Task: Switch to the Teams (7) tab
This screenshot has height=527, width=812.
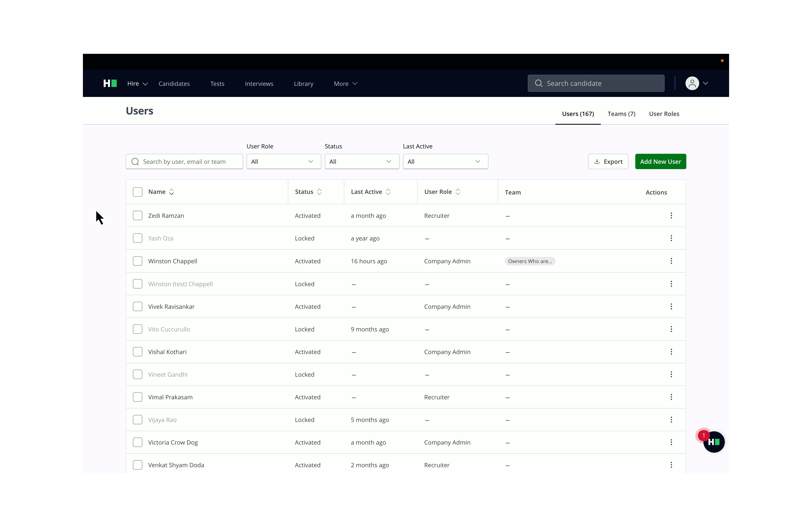Action: click(621, 114)
